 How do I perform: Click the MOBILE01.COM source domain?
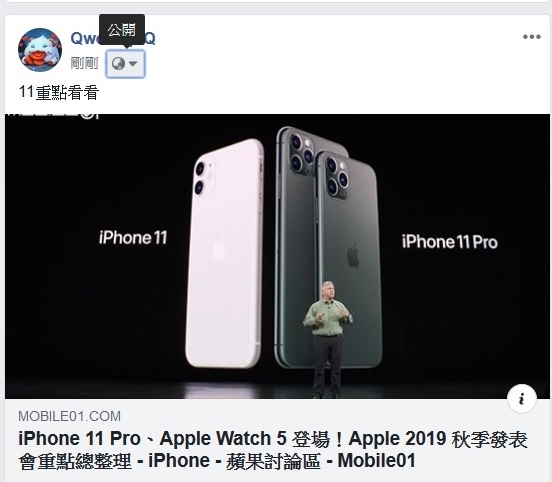(69, 416)
